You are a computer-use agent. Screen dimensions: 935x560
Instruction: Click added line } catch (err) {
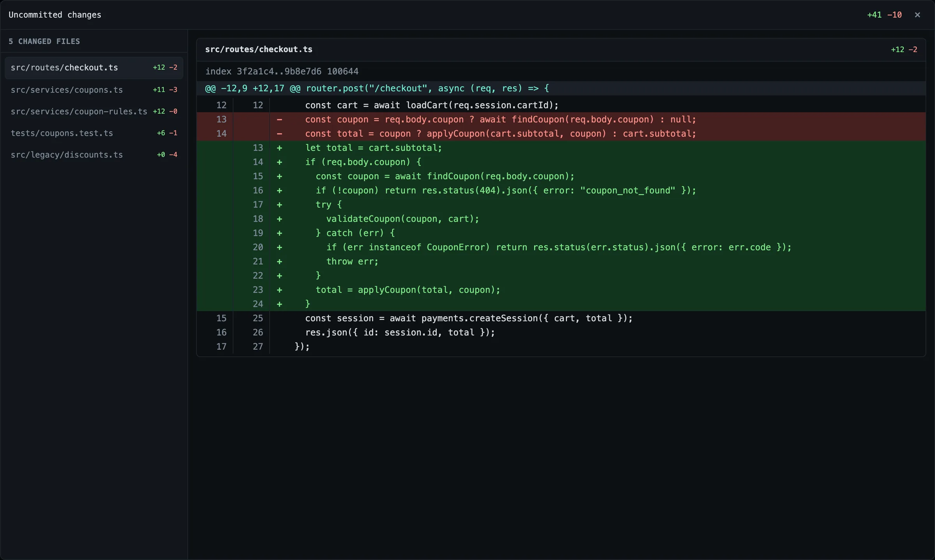pos(561,233)
